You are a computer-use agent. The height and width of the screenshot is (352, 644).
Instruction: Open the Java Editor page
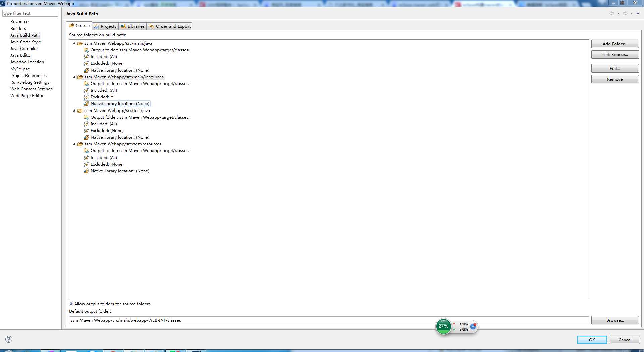(21, 55)
